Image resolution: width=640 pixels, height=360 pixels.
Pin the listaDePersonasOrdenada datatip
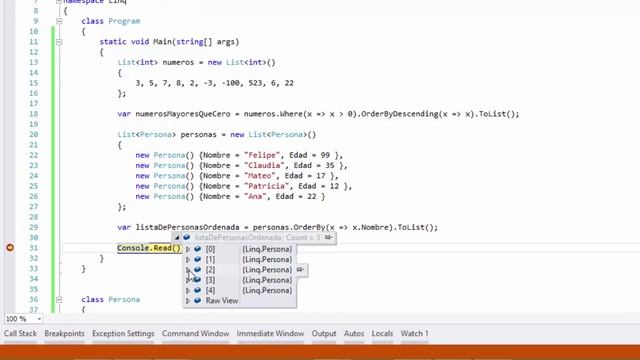tap(329, 237)
